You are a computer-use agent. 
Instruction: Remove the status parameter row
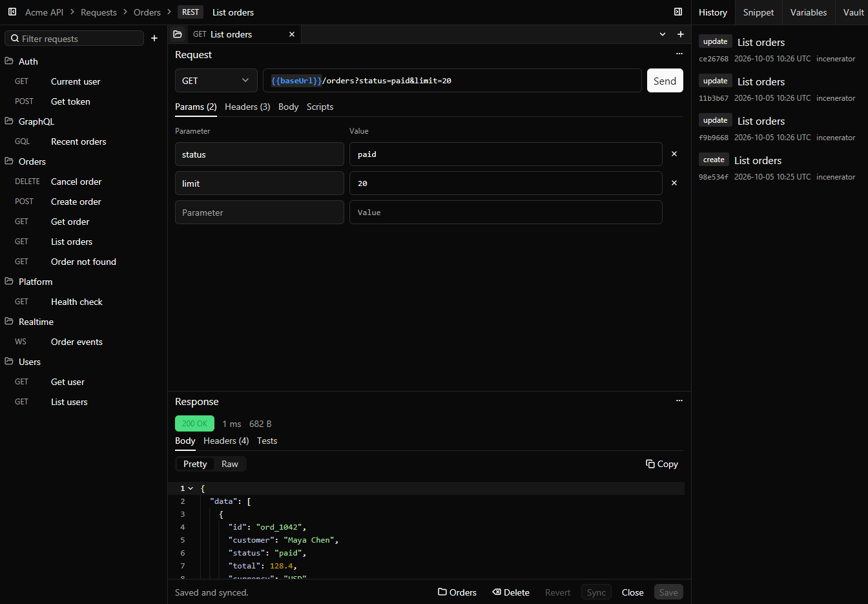pos(674,154)
